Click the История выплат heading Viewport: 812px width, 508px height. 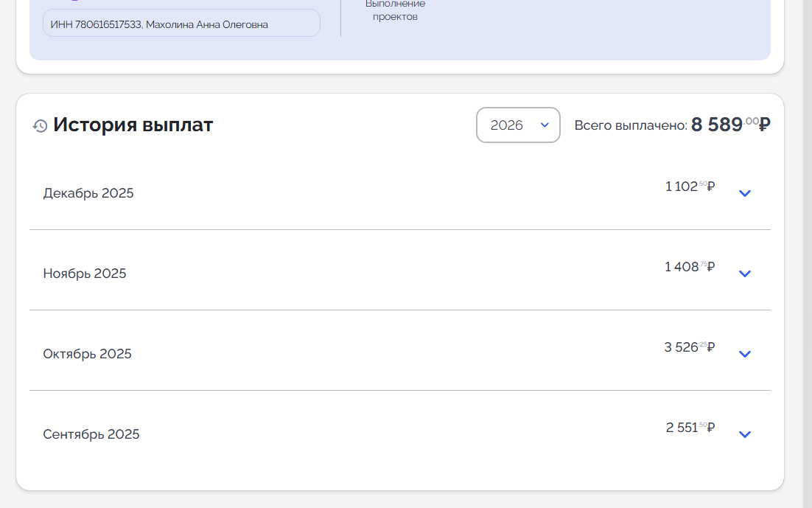pyautogui.click(x=133, y=125)
